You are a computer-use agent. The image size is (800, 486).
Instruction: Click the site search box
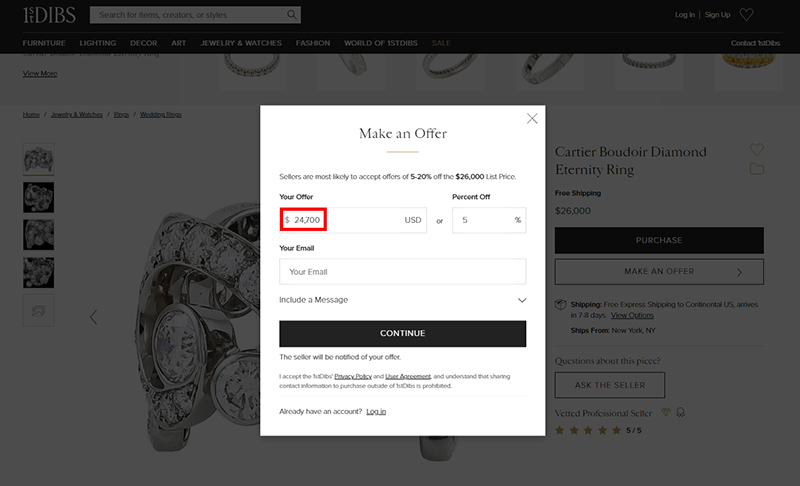coord(195,15)
